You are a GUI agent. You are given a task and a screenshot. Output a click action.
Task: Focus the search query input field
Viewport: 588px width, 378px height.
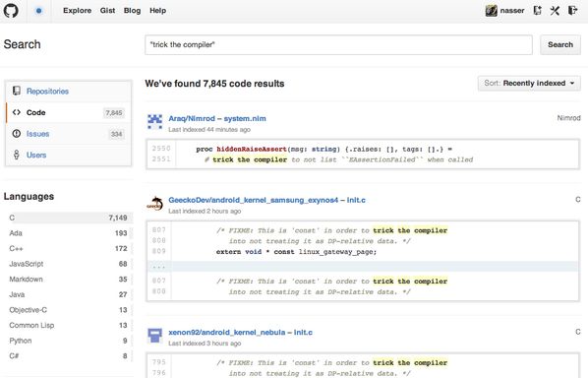tap(338, 44)
